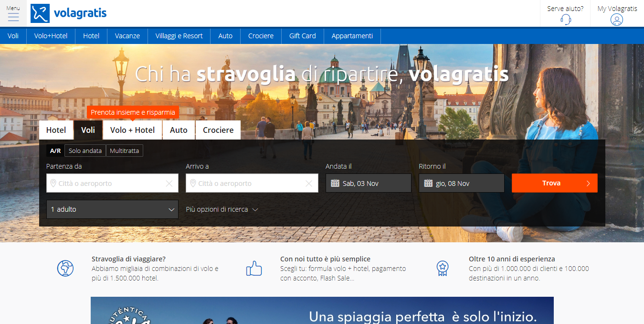Open the hamburger Menu icon
Screen dimensions: 644x324
click(x=13, y=17)
